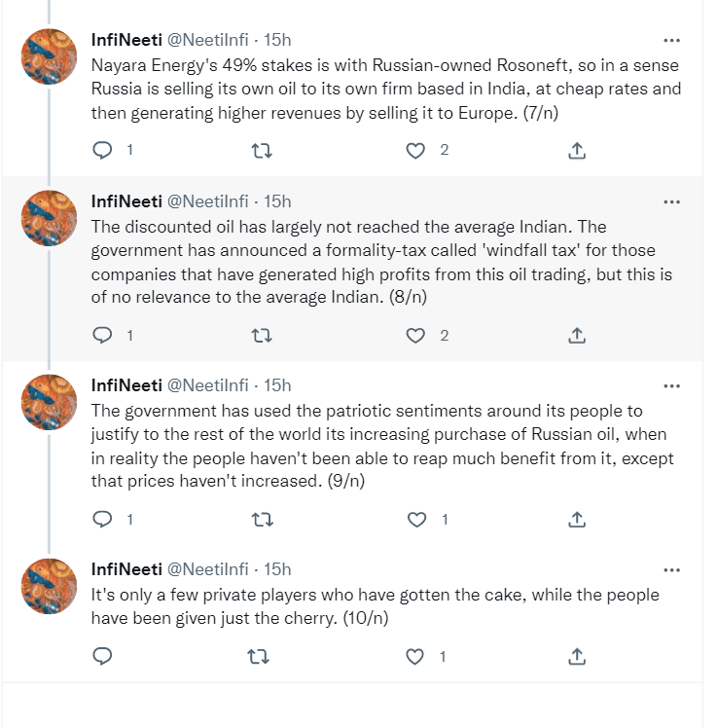Retweet the 7/n Nayara Energy tweet

[262, 151]
